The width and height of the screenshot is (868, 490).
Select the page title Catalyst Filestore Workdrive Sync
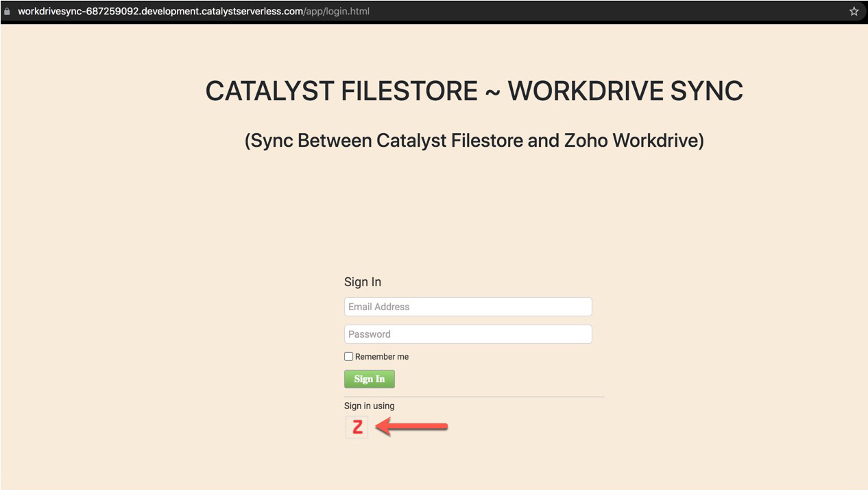[473, 90]
